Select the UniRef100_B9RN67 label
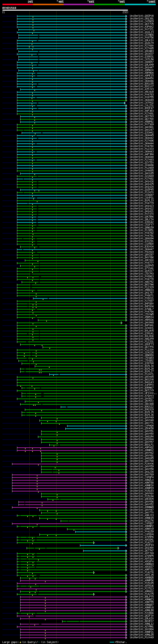158x644 pixels. coord(142,388)
